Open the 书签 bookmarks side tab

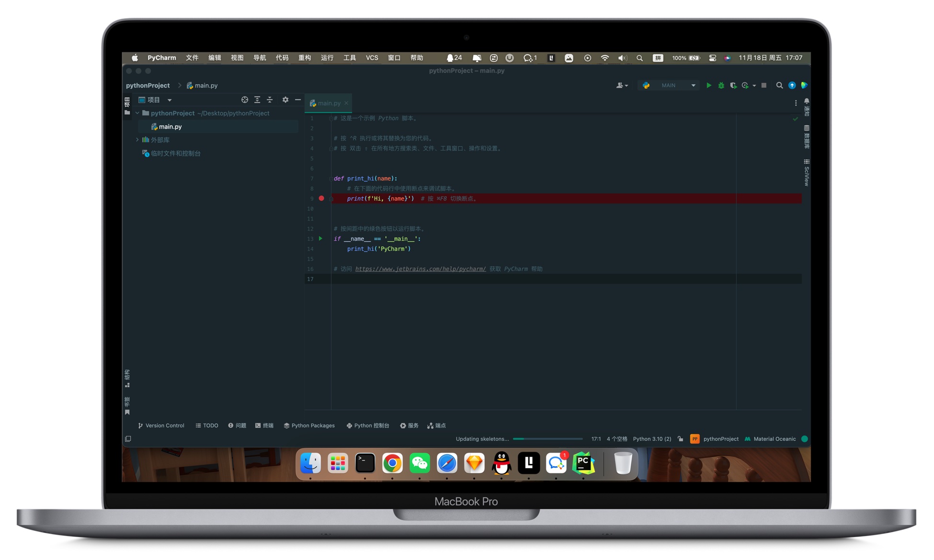coord(127,405)
